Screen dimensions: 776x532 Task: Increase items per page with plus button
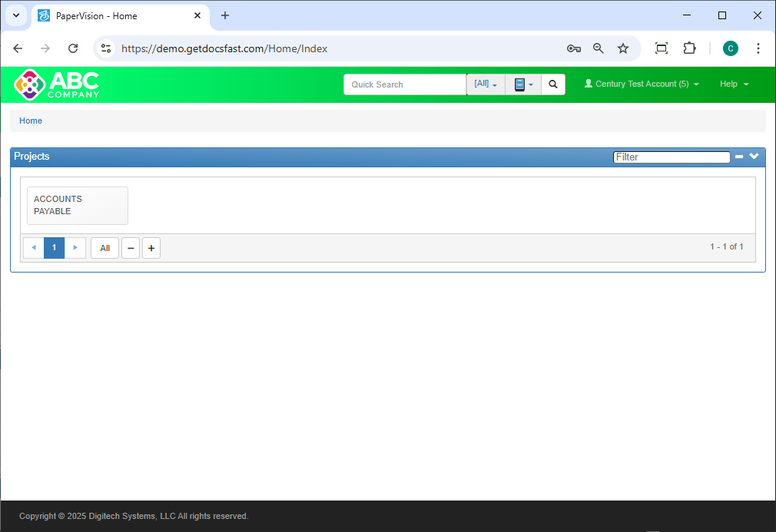(151, 248)
